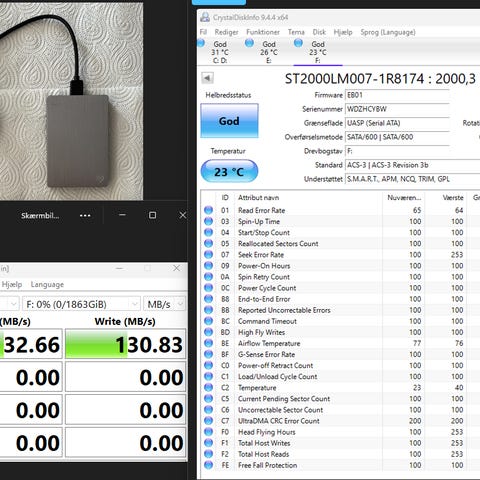Click the Drevbogstav F: field

(397, 151)
